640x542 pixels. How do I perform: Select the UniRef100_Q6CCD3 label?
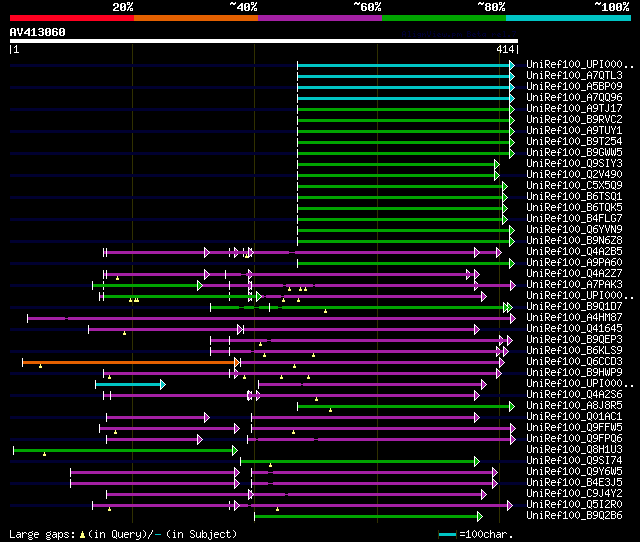point(574,362)
